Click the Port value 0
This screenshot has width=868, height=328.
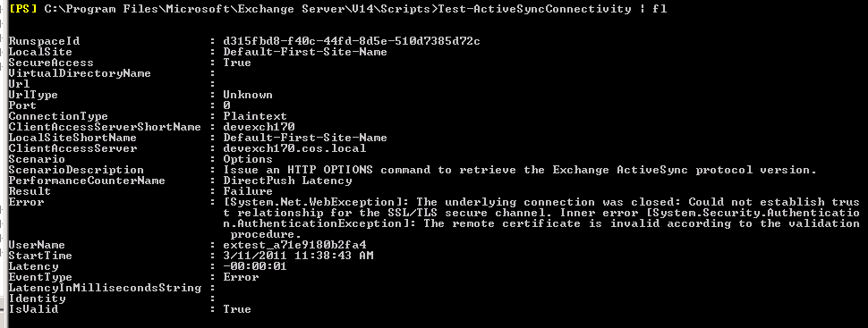tap(227, 105)
